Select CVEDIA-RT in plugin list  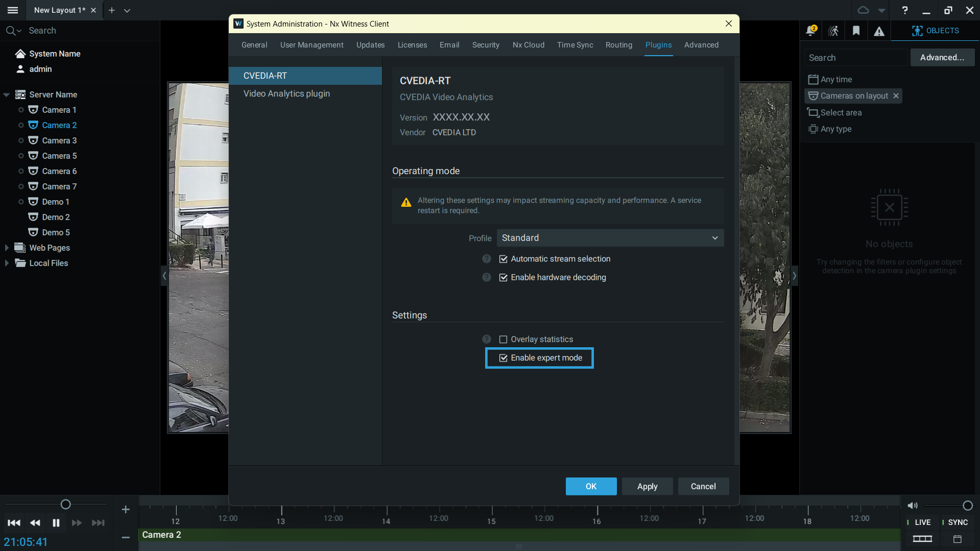(x=305, y=76)
